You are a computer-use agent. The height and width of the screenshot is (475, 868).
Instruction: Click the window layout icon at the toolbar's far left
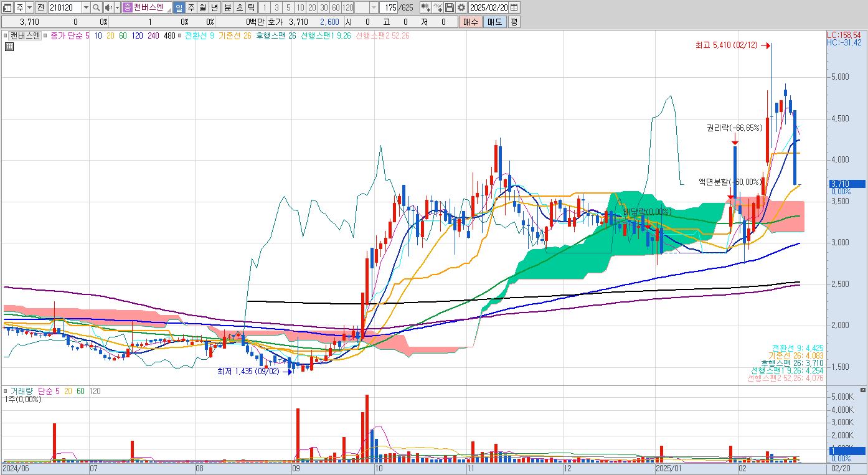7,7
